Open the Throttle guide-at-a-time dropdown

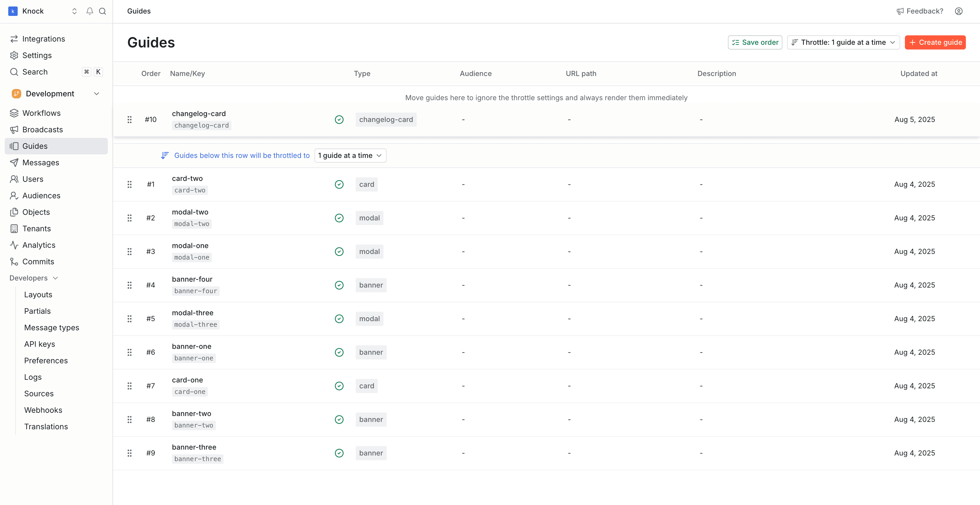(843, 42)
